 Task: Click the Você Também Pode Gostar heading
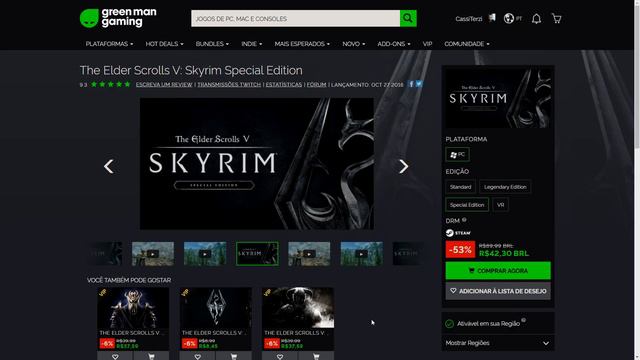point(129,280)
